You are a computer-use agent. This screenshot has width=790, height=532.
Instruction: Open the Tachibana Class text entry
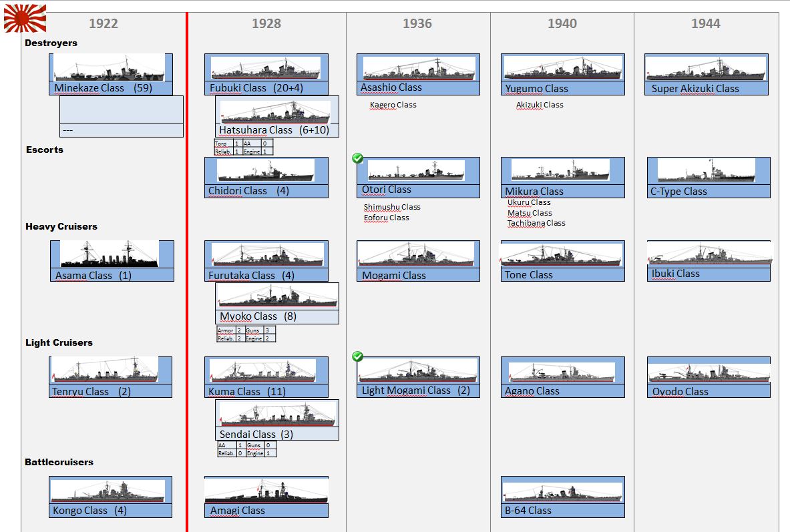[x=536, y=223]
